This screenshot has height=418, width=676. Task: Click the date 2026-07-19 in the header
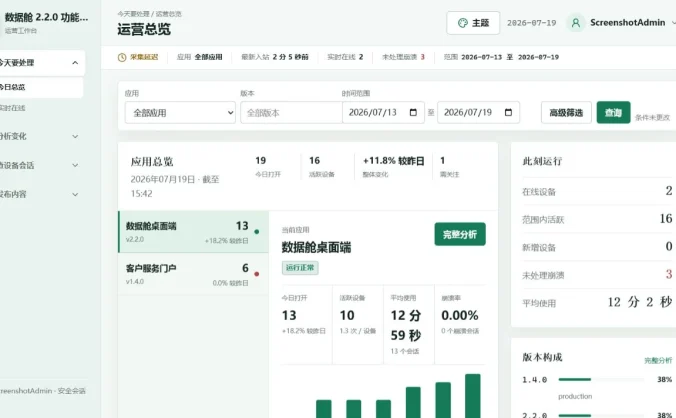[x=532, y=23]
